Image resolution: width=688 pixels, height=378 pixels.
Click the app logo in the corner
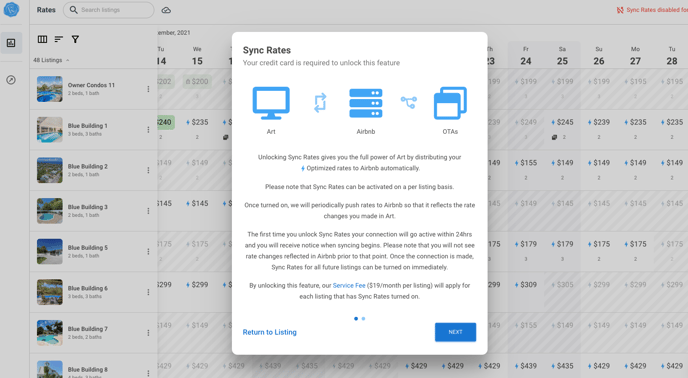tap(11, 10)
